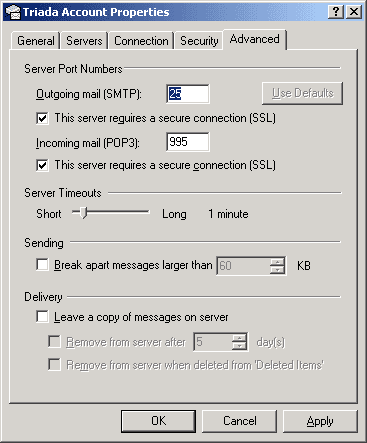Uncheck SSL for outgoing mail (SMTP)
Viewport: 367px width, 443px height.
pos(42,118)
